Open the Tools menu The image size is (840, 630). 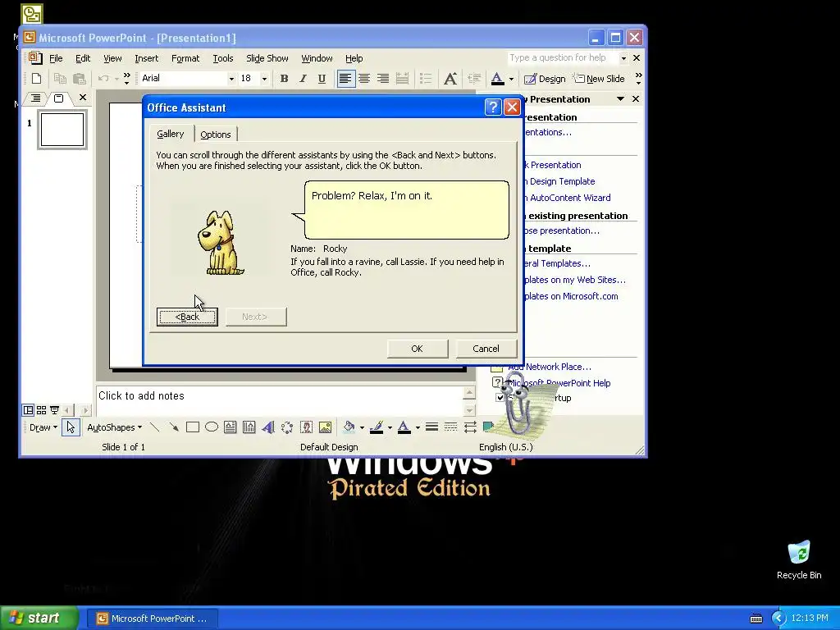pos(223,58)
